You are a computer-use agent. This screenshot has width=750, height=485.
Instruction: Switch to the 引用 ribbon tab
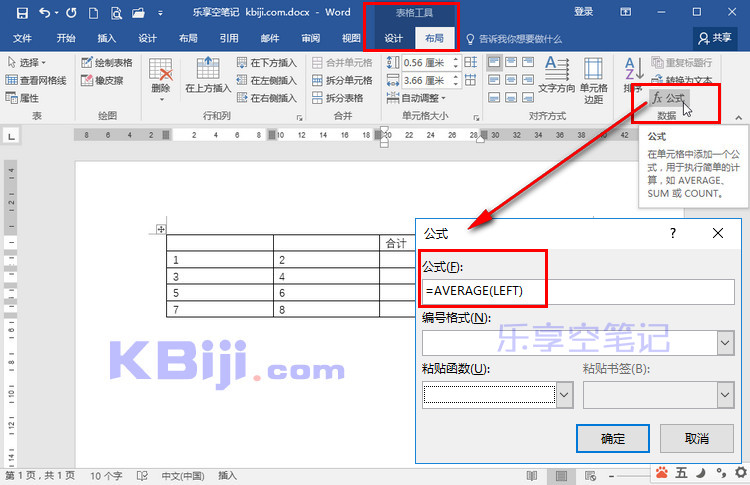pos(229,38)
